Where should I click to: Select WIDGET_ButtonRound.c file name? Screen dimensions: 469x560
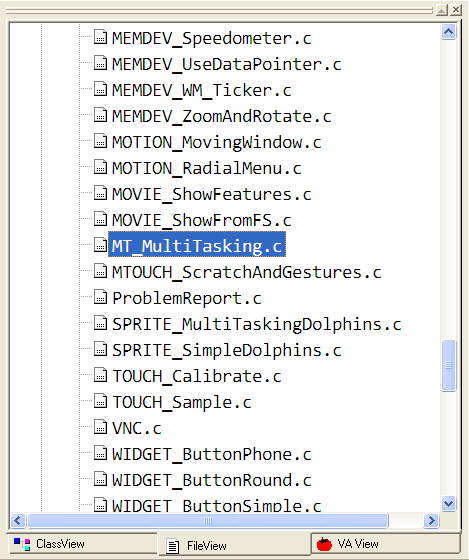(x=211, y=481)
